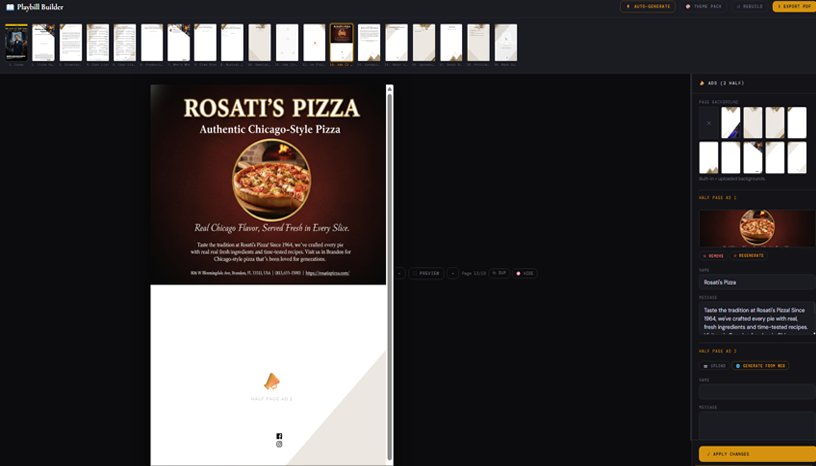Select the page thumbnail just before the highlighted one
Image resolution: width=816 pixels, height=466 pixels.
click(314, 43)
